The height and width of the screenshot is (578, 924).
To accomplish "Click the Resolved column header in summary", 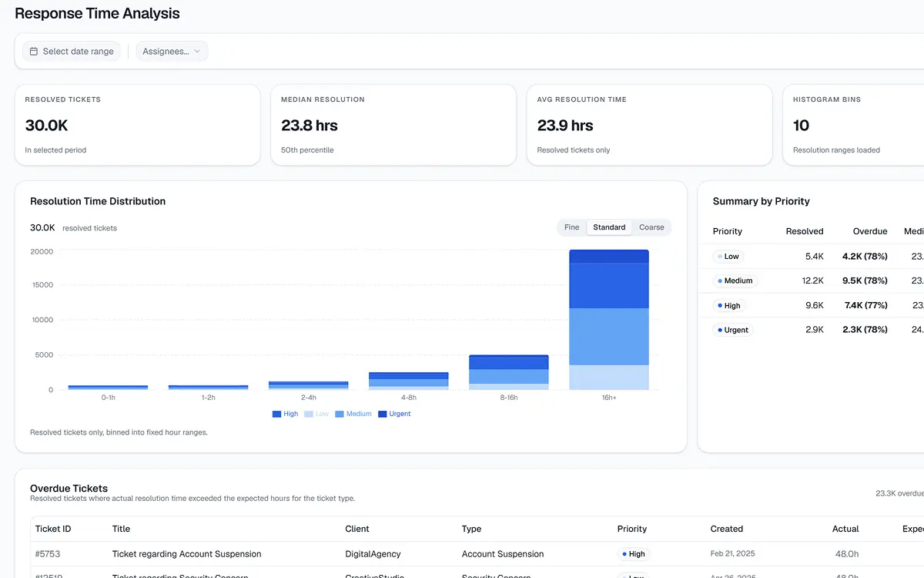I will (x=805, y=231).
